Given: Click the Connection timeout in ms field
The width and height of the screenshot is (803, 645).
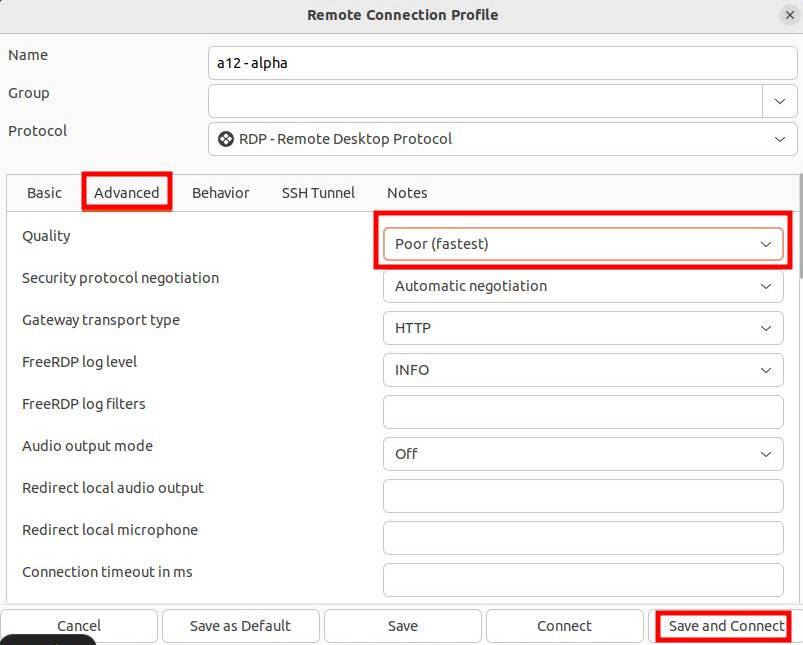Looking at the screenshot, I should click(582, 580).
